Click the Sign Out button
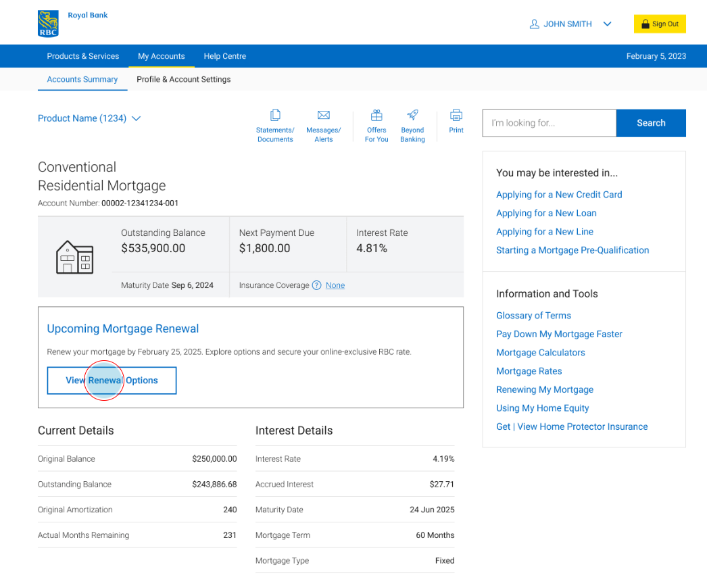The width and height of the screenshot is (707, 588). point(660,24)
